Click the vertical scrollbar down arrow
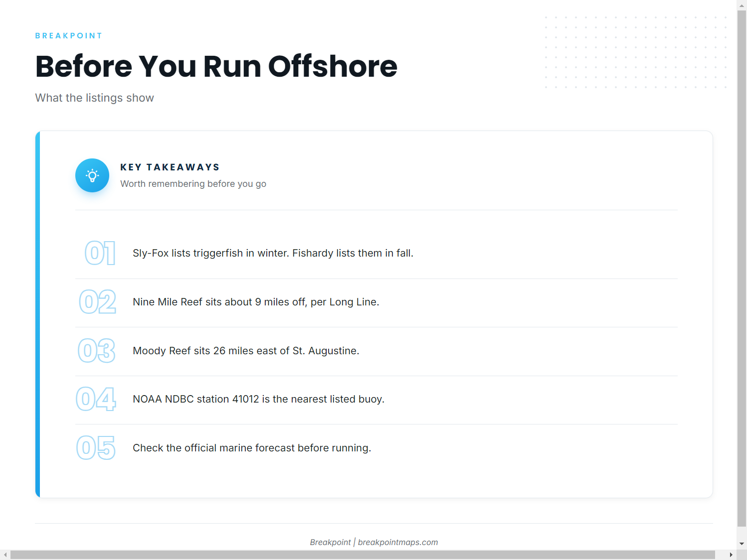The image size is (747, 560). [742, 544]
